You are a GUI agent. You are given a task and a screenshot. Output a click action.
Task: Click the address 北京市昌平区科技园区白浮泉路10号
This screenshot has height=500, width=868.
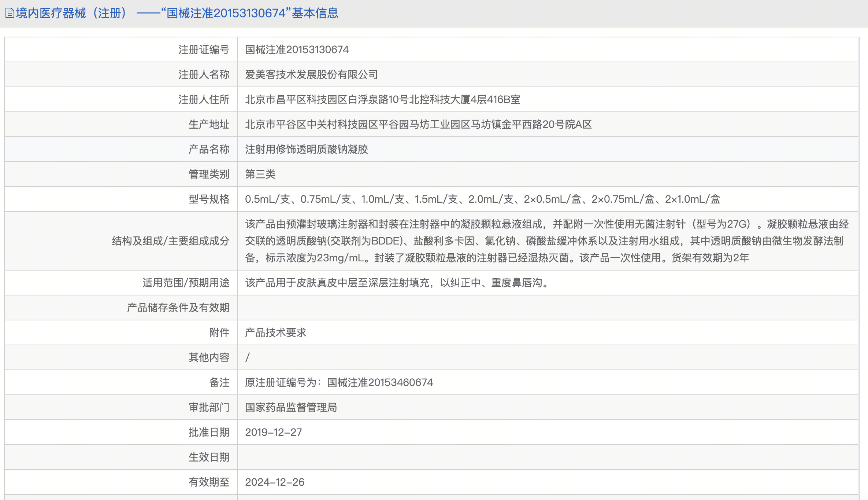[383, 99]
